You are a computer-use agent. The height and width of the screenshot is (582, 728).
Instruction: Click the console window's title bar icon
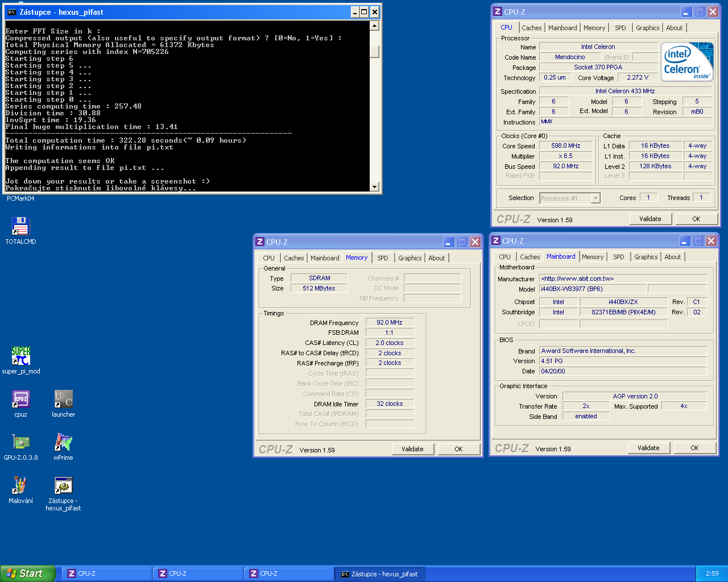pyautogui.click(x=11, y=12)
